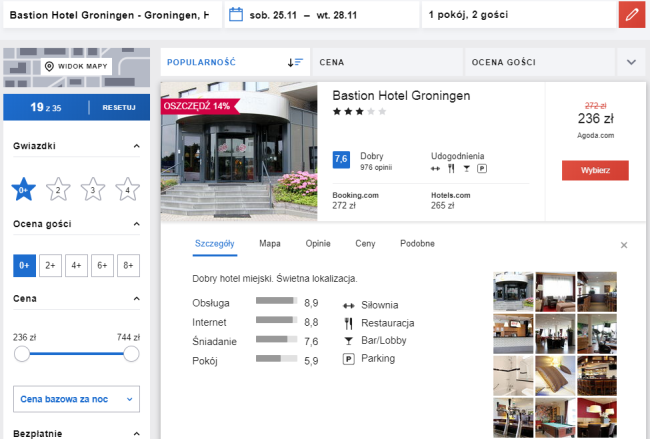Sort results by Ocena gości
This screenshot has height=439, width=650.
click(540, 62)
